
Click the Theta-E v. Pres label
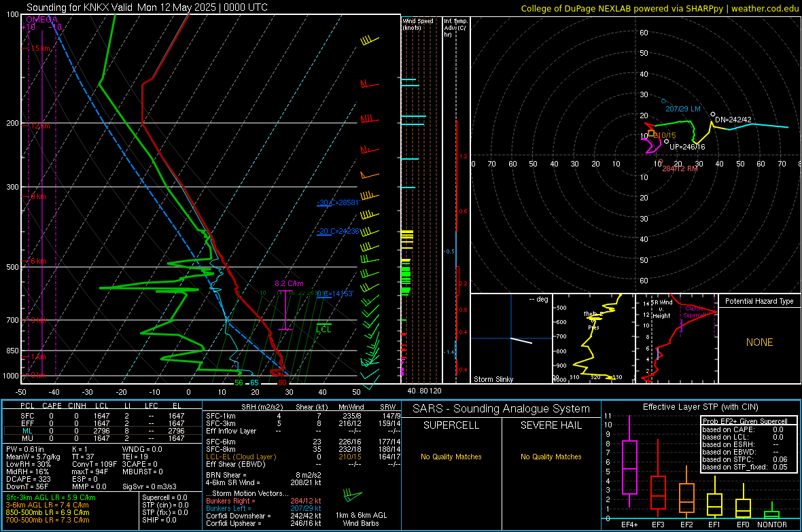593,320
